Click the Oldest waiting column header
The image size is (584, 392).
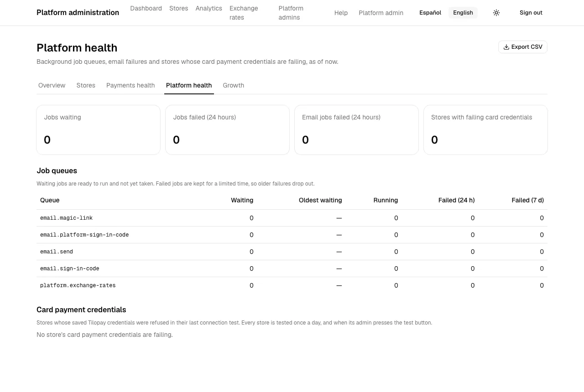320,200
